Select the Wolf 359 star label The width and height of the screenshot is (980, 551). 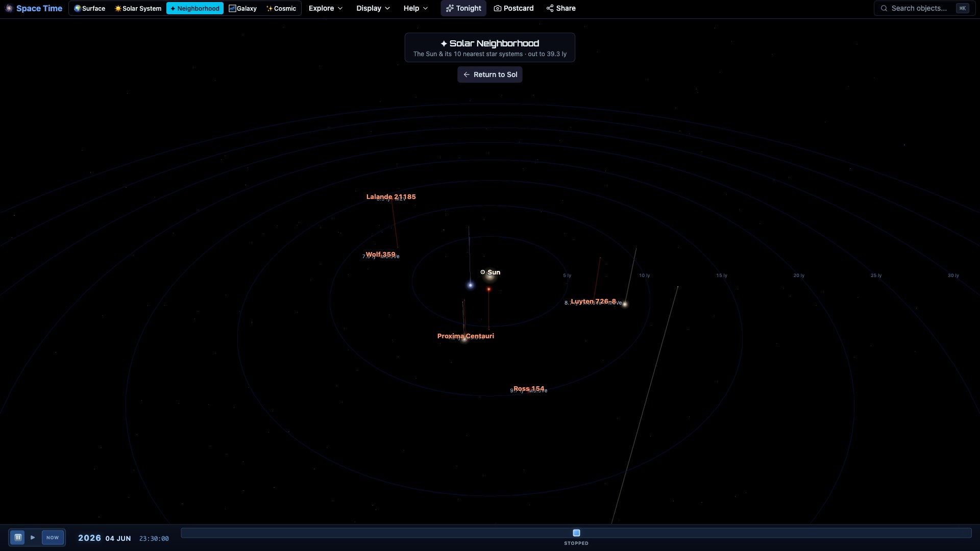tap(380, 254)
